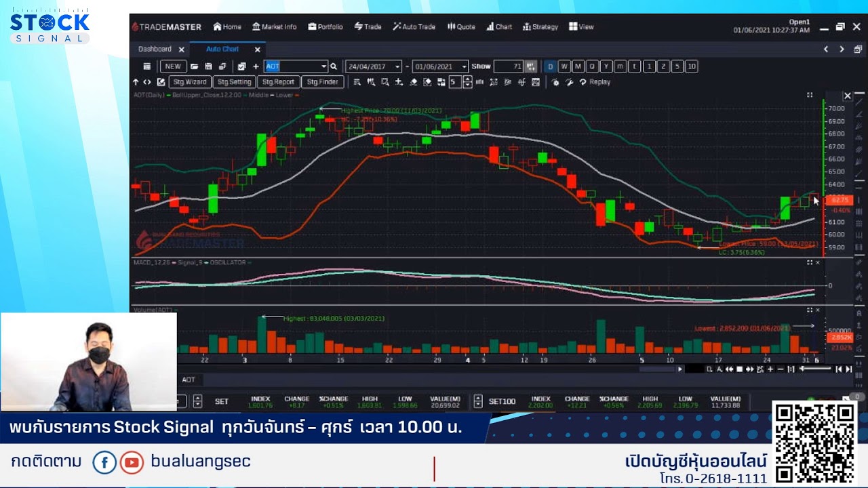Switch to the Dashboard tab
Viewport: 868px width, 488px height.
tap(155, 49)
